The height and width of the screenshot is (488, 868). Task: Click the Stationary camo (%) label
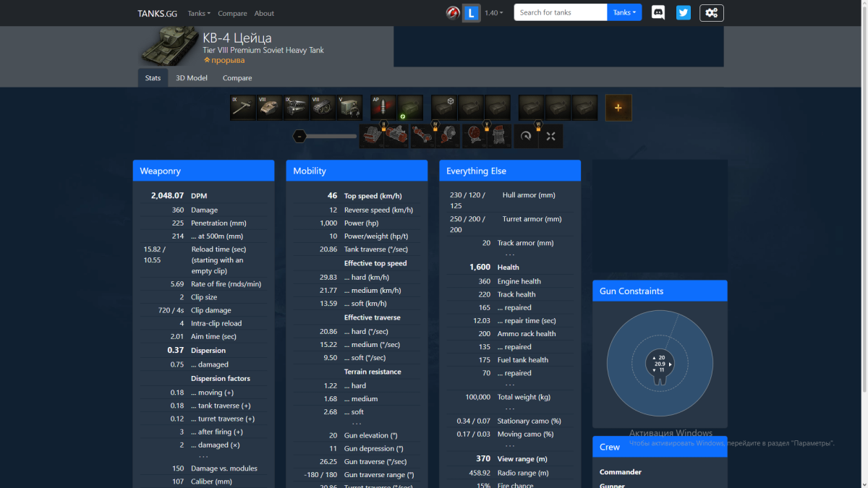tap(529, 421)
